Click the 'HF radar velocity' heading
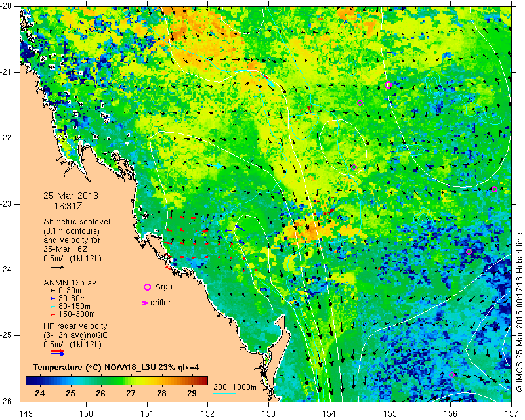The height and width of the screenshot is (420, 525). click(x=75, y=326)
